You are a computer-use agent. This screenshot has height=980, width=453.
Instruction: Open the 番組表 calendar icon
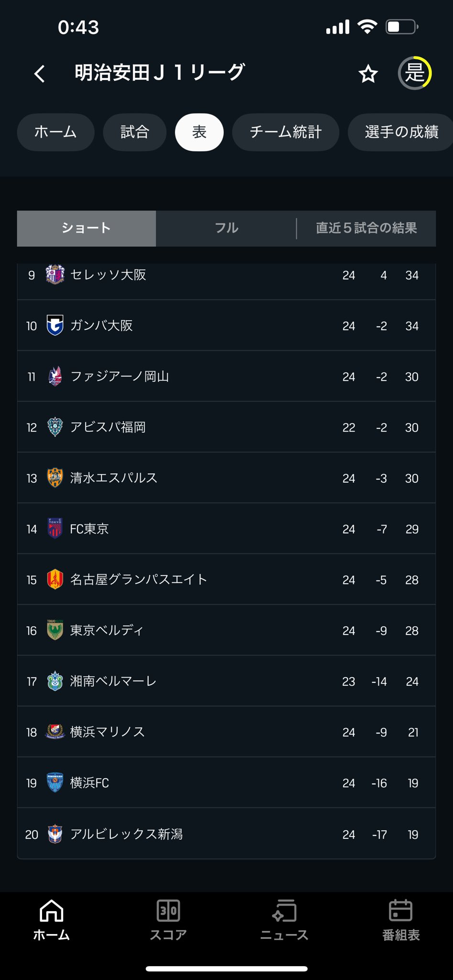click(x=400, y=910)
